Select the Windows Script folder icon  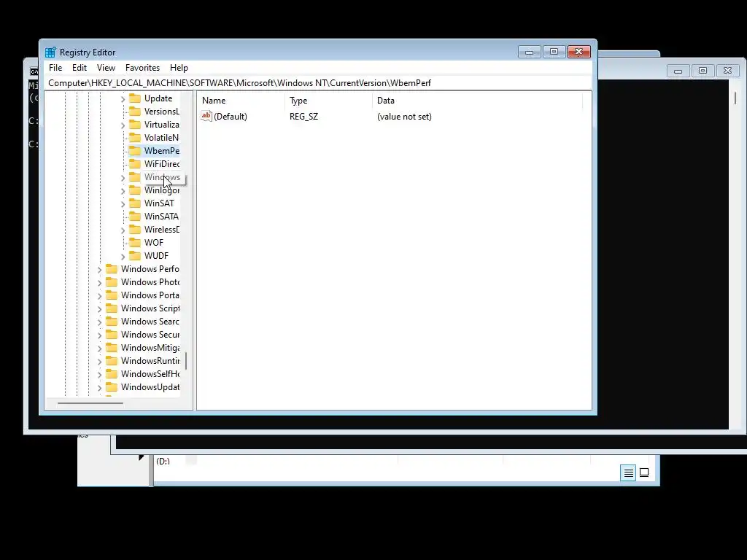(112, 308)
